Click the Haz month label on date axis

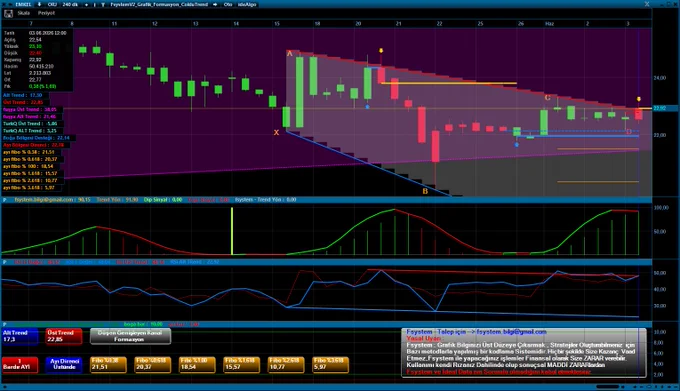click(549, 24)
